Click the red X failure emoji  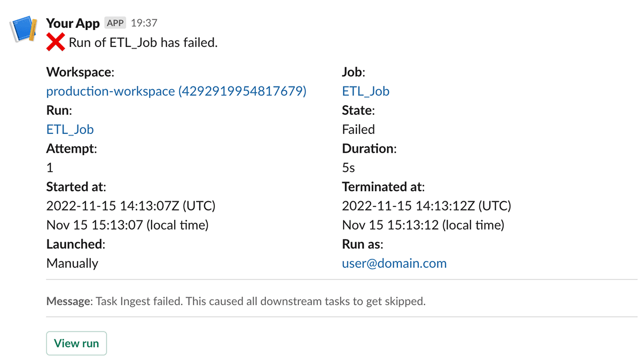(56, 42)
